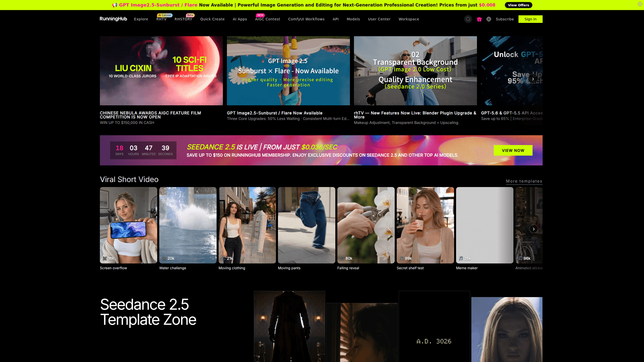Click the pink gift box icon
644x362 pixels.
479,19
